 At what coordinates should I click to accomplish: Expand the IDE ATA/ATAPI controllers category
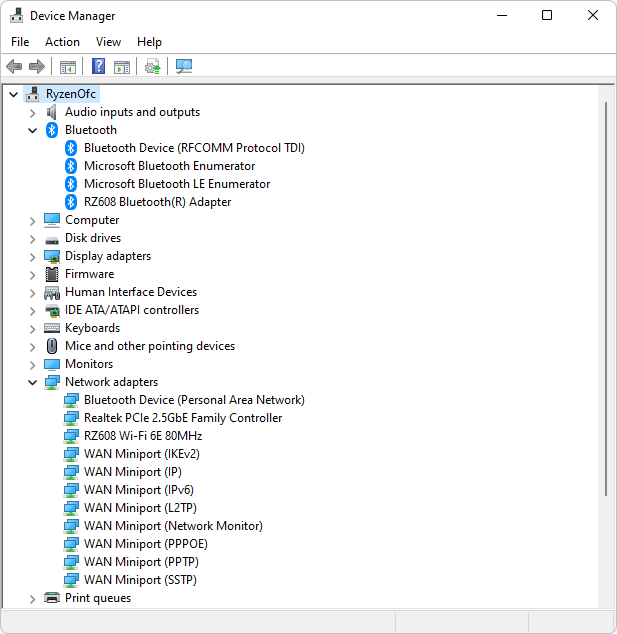(33, 311)
